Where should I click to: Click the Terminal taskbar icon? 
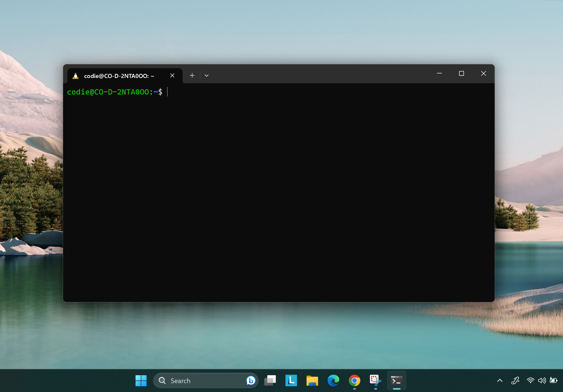pyautogui.click(x=397, y=380)
